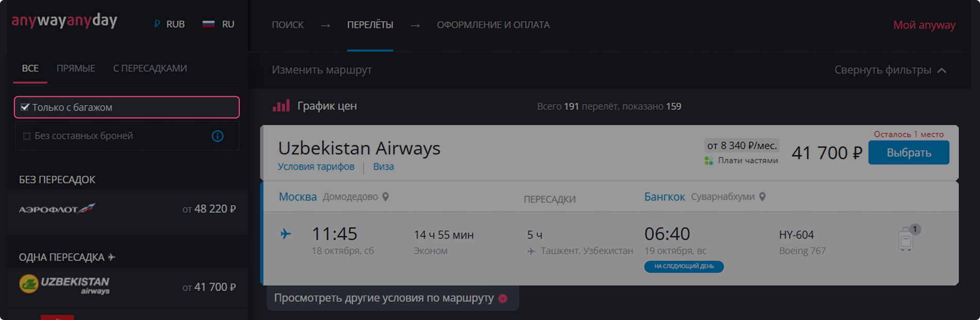Click 'Изменить маршрут' to edit route
Screen dimensions: 980x320
point(321,70)
